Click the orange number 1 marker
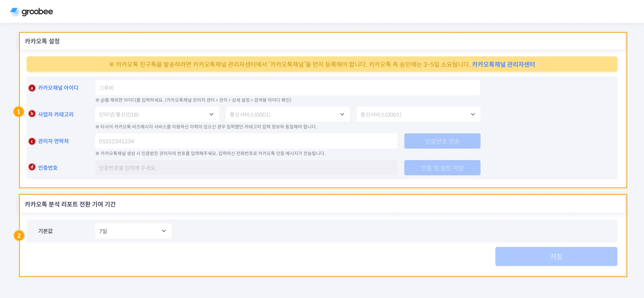644x298 pixels. point(19,112)
